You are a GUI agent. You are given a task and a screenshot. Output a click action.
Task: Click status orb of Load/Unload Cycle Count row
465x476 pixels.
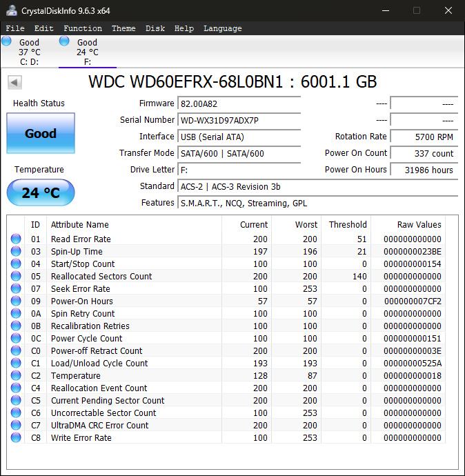16,363
